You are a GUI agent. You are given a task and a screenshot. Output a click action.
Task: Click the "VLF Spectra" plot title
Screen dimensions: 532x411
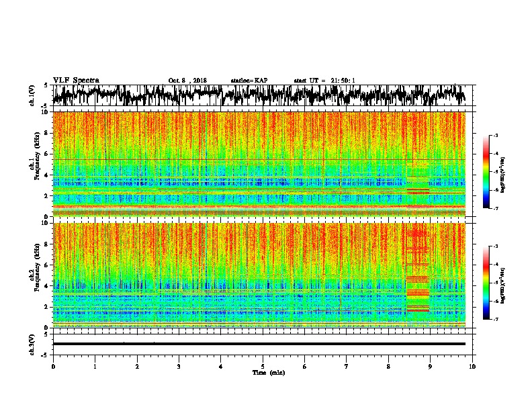(76, 81)
